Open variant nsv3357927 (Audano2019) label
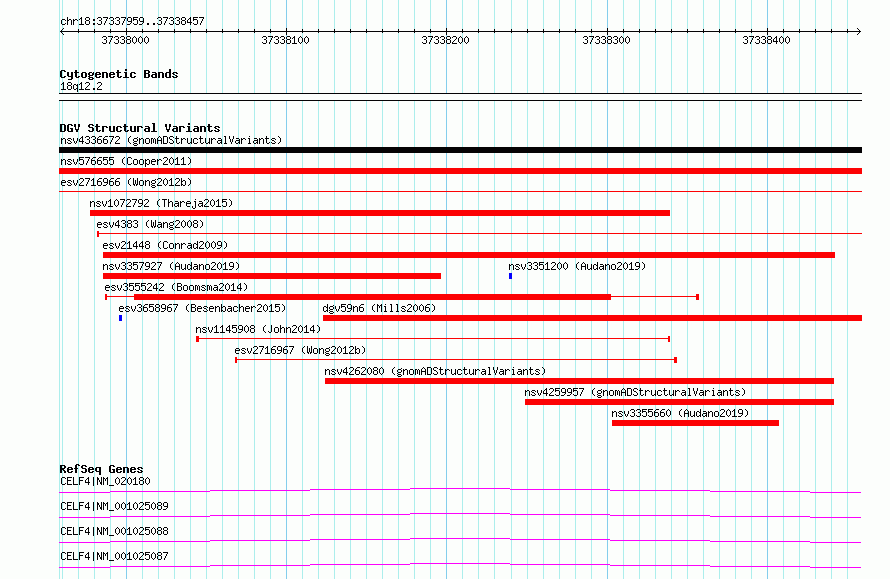This screenshot has height=579, width=890. 171,266
